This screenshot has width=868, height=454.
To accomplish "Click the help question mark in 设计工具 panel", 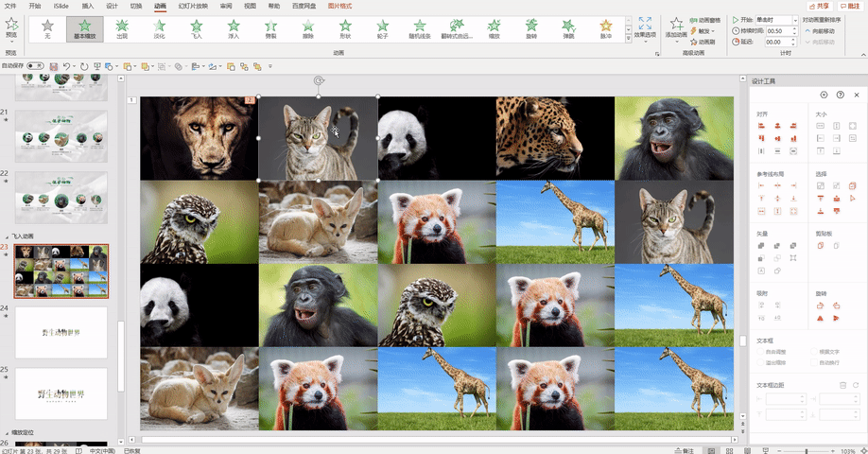I will click(841, 95).
